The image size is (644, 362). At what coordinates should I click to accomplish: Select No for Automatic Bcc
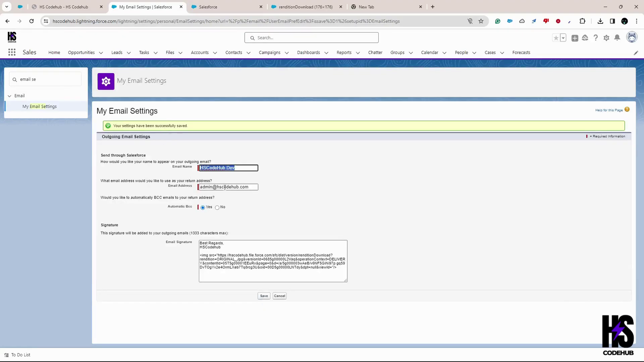click(x=217, y=208)
